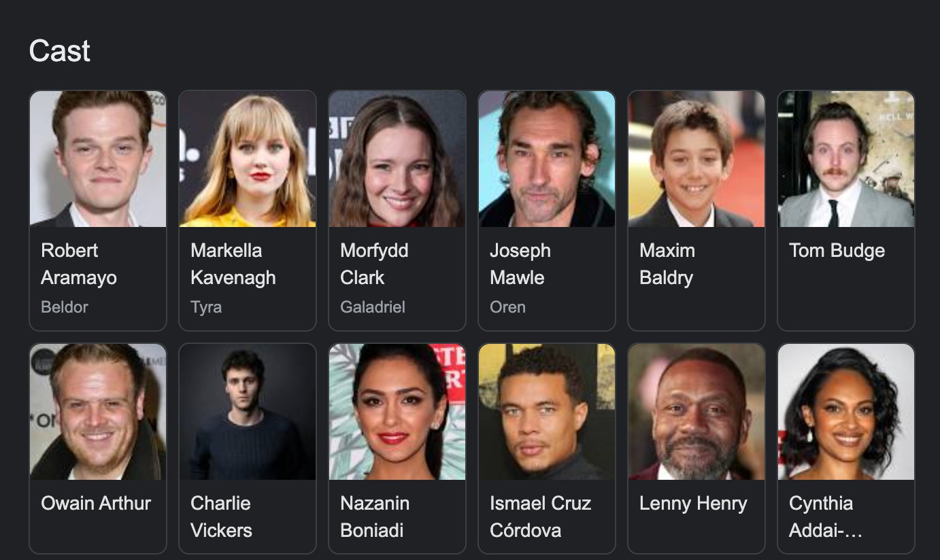Open the Robert Aramayo name link

coord(79,264)
